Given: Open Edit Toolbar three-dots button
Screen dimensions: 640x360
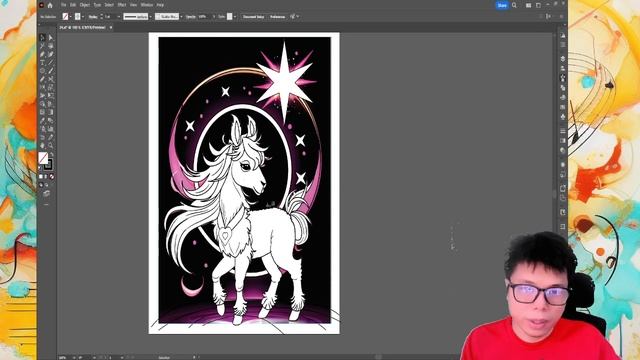Looking at the screenshot, I should [46, 204].
